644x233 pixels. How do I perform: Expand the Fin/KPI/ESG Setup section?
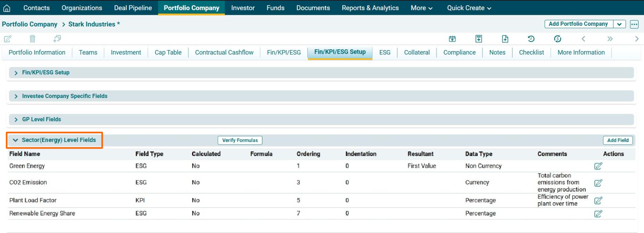coord(16,73)
